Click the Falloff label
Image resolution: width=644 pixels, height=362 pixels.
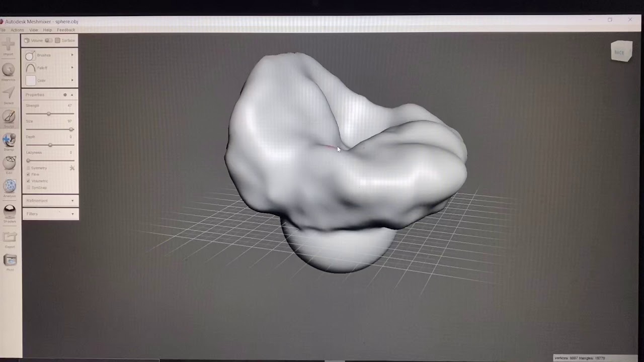(x=42, y=68)
